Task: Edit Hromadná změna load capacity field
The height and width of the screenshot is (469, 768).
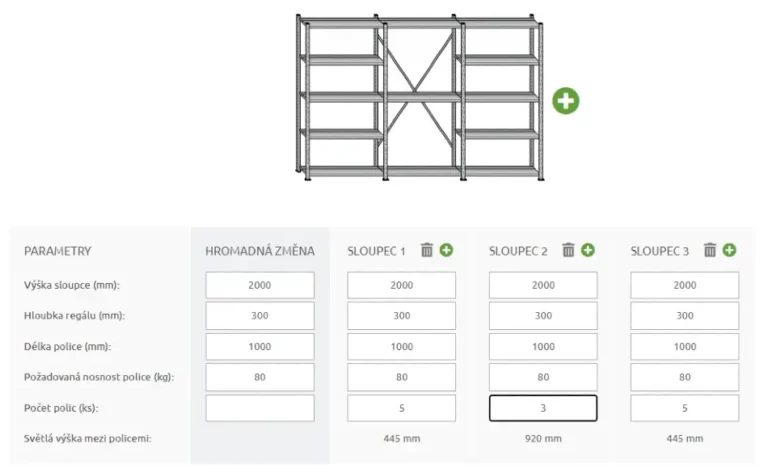Action: 260,377
